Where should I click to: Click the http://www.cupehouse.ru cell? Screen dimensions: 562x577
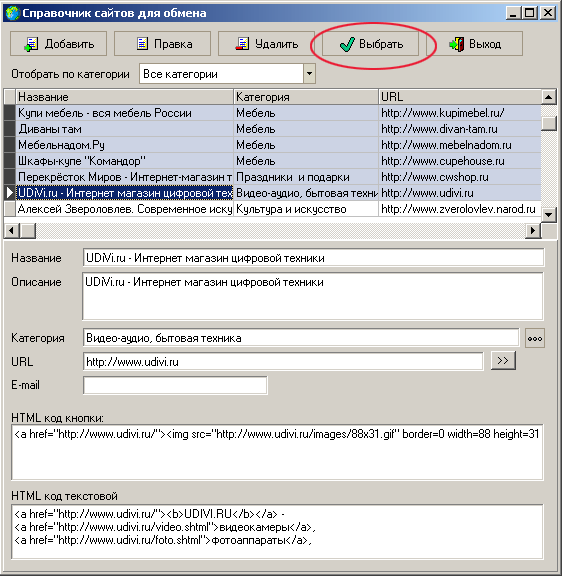click(x=460, y=161)
